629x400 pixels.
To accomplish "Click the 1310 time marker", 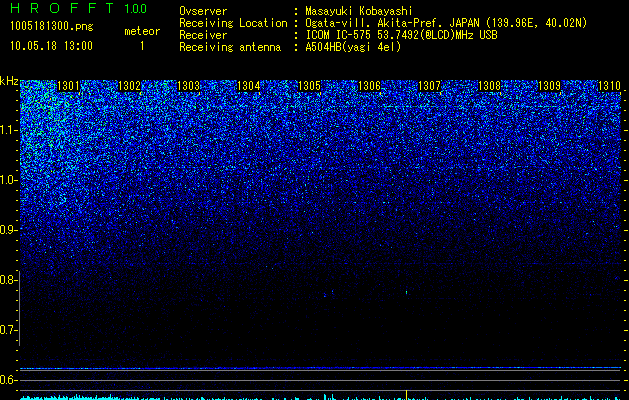I will (609, 86).
